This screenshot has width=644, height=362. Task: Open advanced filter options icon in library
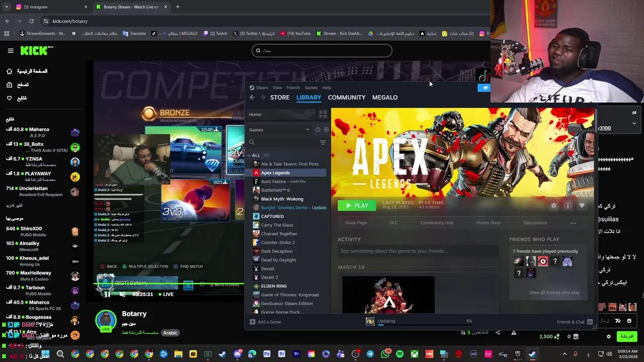coord(323,143)
